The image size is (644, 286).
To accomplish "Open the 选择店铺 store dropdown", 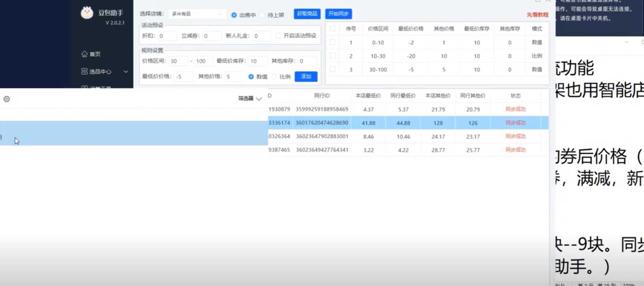I will [197, 14].
